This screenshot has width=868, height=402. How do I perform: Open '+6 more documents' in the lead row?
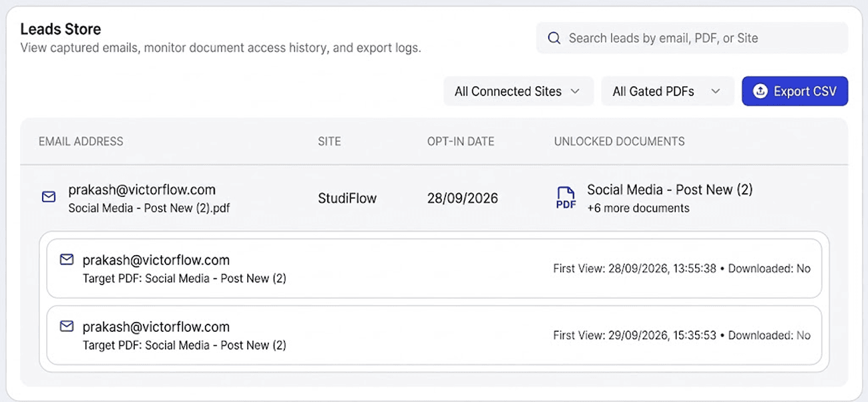click(x=638, y=208)
